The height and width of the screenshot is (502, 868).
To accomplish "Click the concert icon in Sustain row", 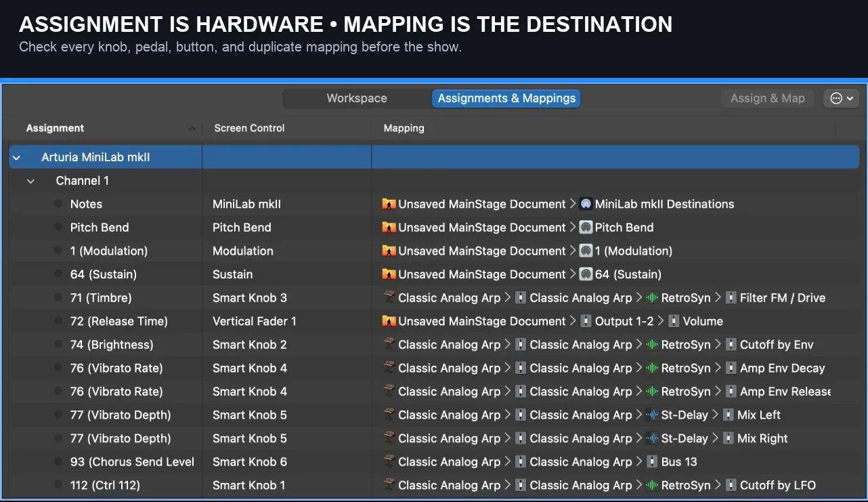I will 389,274.
